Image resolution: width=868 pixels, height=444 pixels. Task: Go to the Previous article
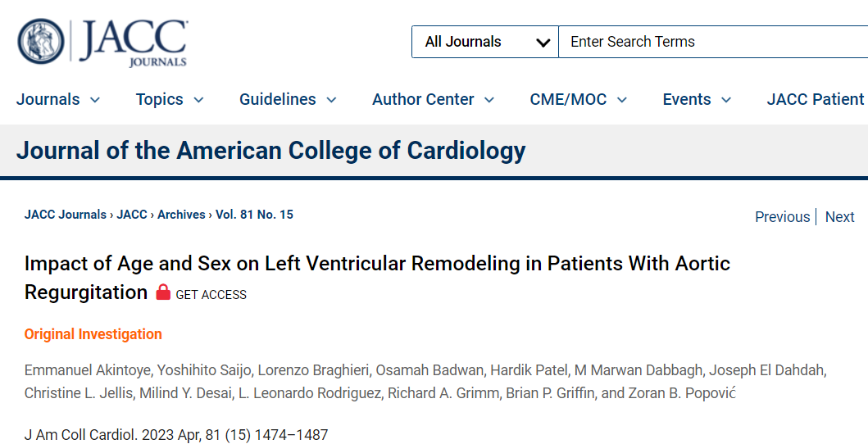coord(782,217)
